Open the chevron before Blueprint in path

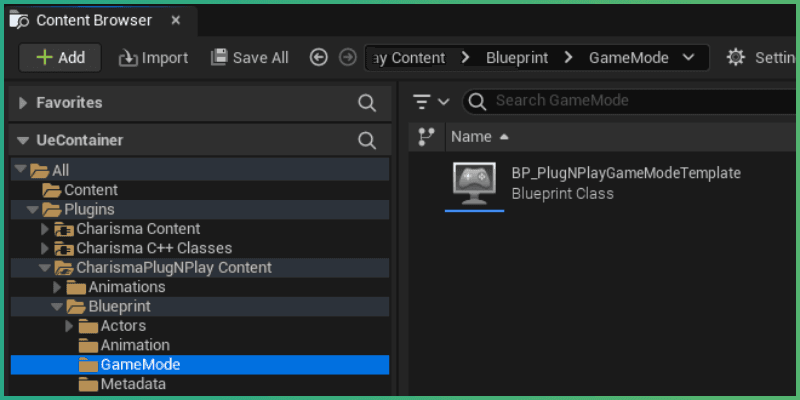(465, 58)
